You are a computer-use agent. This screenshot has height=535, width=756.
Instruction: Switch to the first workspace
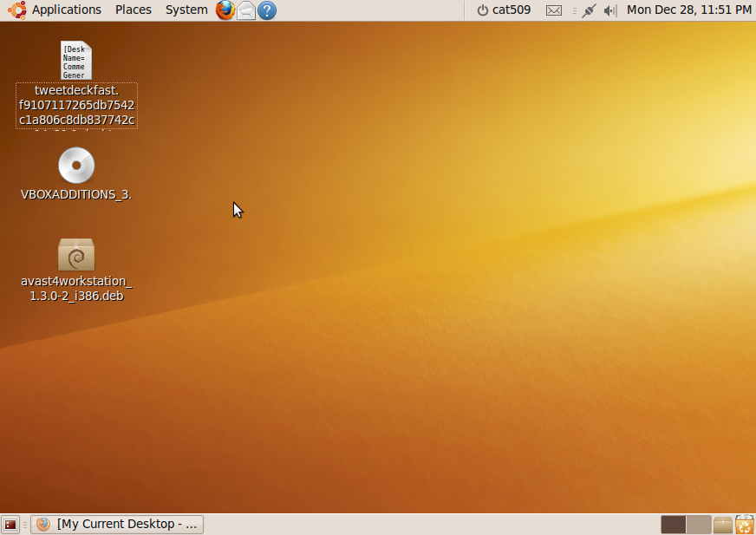point(673,525)
